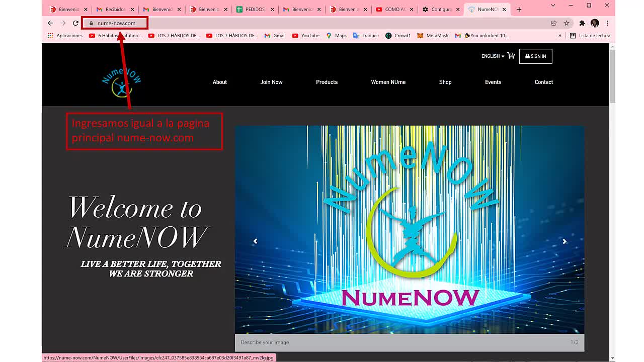Close the NumeNOW tab

(x=504, y=9)
